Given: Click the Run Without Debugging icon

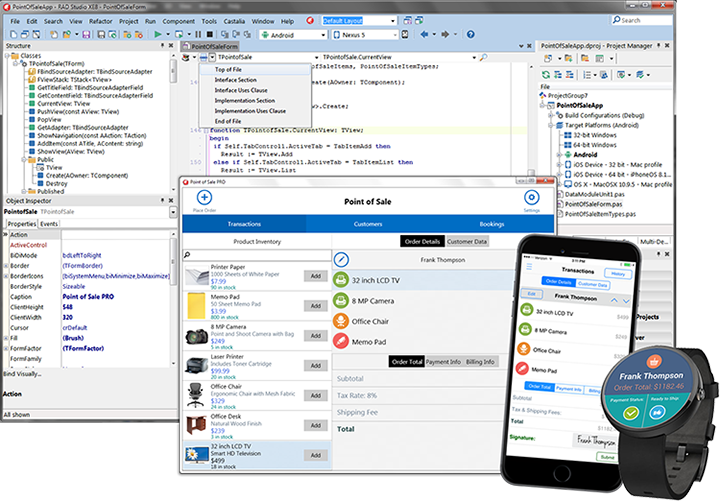Looking at the screenshot, I should (x=179, y=34).
